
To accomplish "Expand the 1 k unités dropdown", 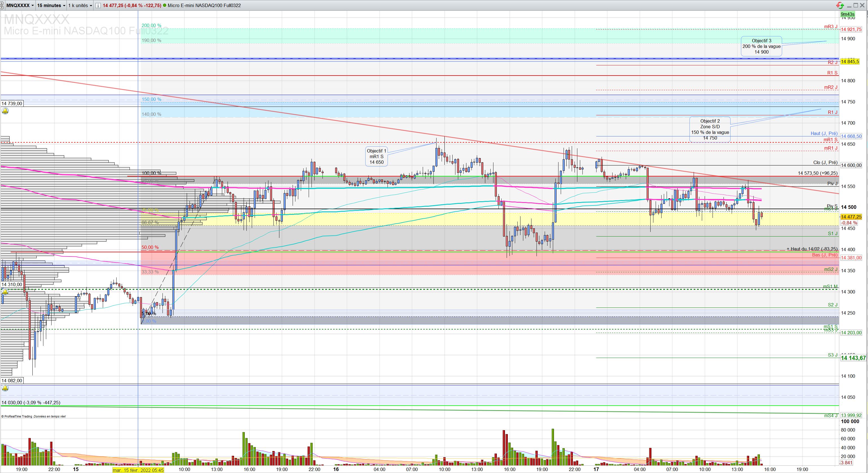I will click(x=80, y=5).
